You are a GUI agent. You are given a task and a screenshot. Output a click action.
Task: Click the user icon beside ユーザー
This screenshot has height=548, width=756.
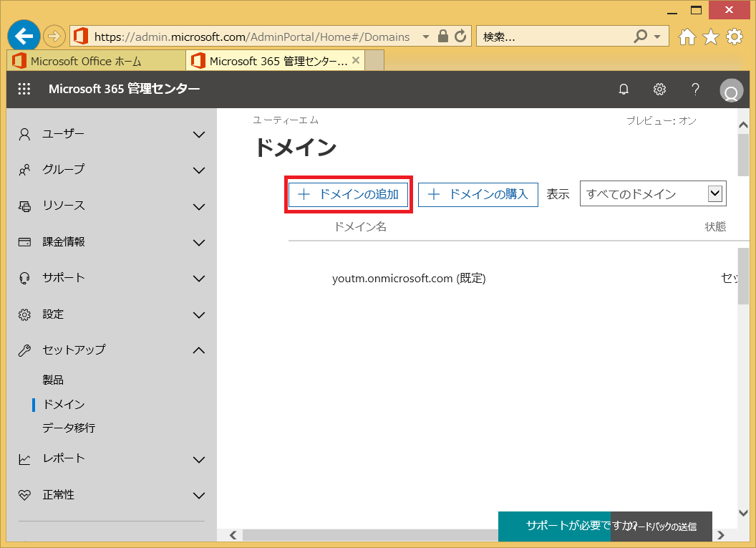click(x=24, y=134)
